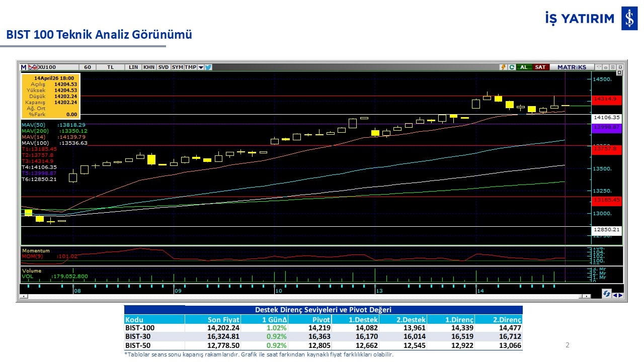This screenshot has height=362, width=644.
Task: Click the XU100 symbol input field
Action: pyautogui.click(x=55, y=67)
